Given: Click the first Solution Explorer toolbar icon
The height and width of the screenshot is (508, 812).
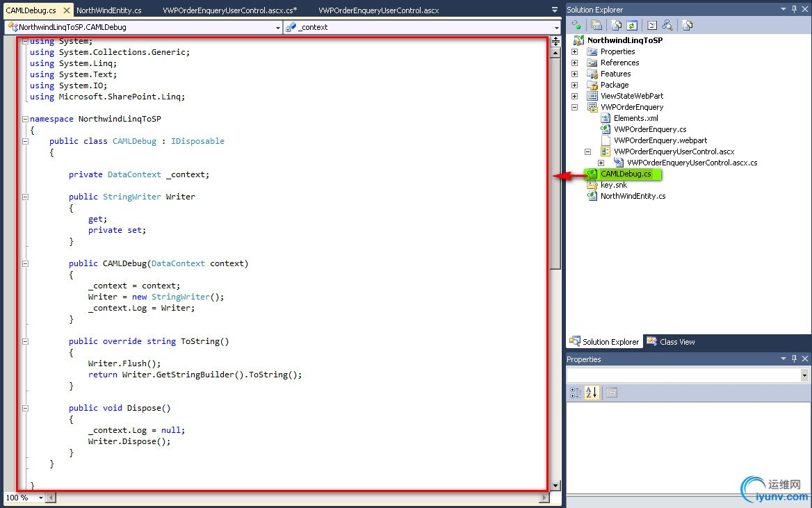Looking at the screenshot, I should [576, 25].
